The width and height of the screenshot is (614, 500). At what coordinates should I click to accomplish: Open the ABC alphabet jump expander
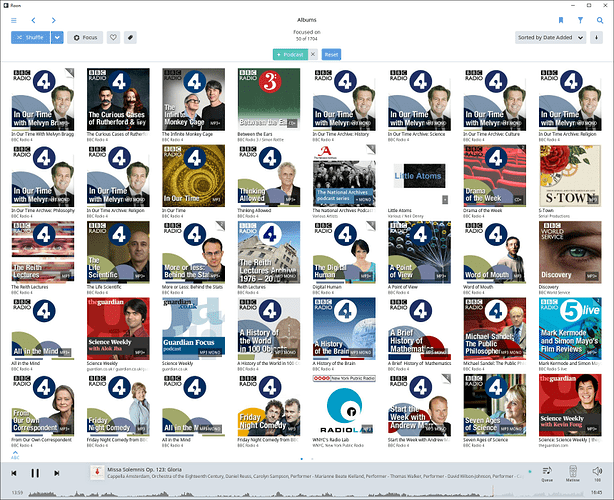pyautogui.click(x=15, y=455)
